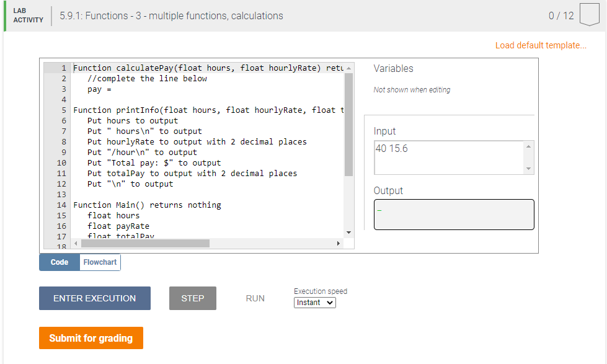This screenshot has width=607, height=364.
Task: Click the down arrow on the Input box scrollbar
Action: click(x=529, y=169)
